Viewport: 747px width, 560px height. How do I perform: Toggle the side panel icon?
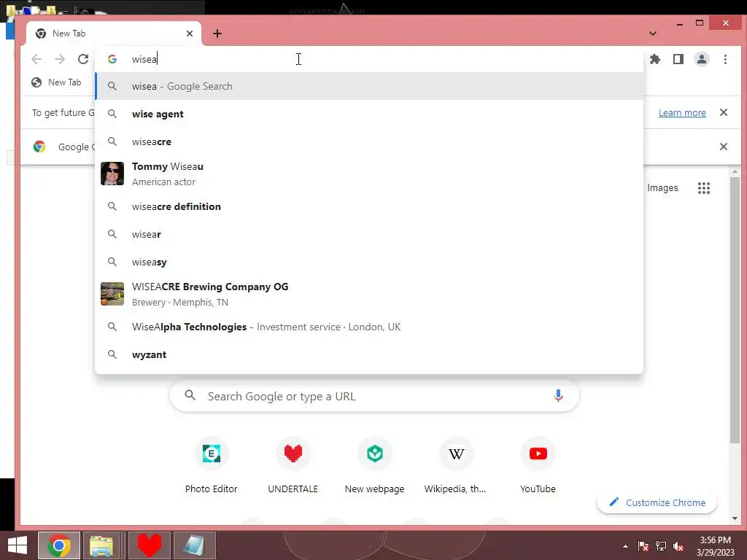click(x=678, y=59)
